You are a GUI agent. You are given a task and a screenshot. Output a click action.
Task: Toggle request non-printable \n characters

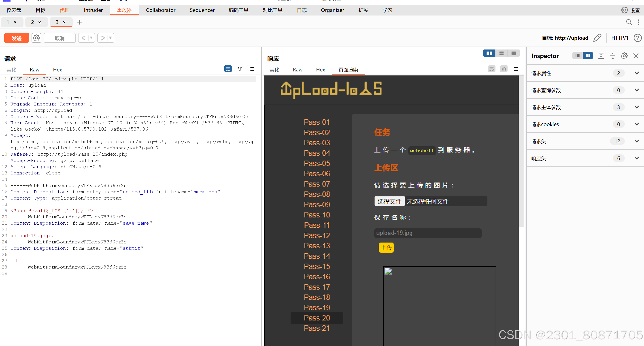click(x=240, y=69)
